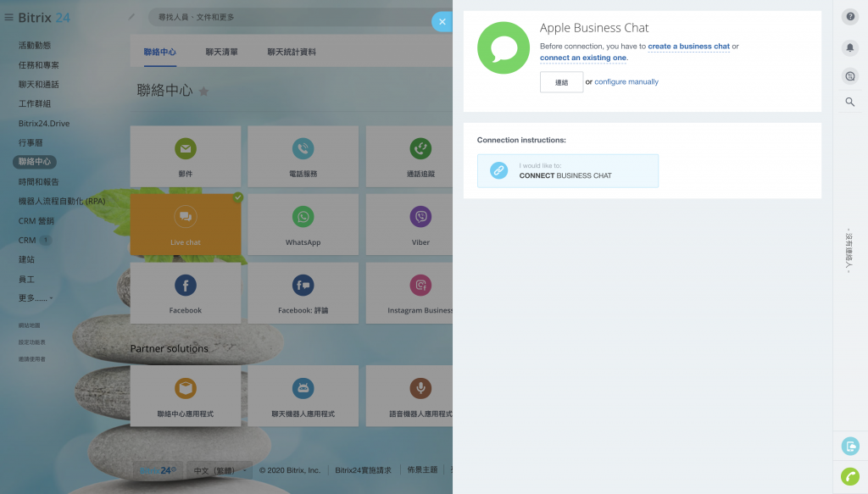Expand the 更多 menu in left sidebar
This screenshot has height=494, width=868.
pyautogui.click(x=36, y=298)
